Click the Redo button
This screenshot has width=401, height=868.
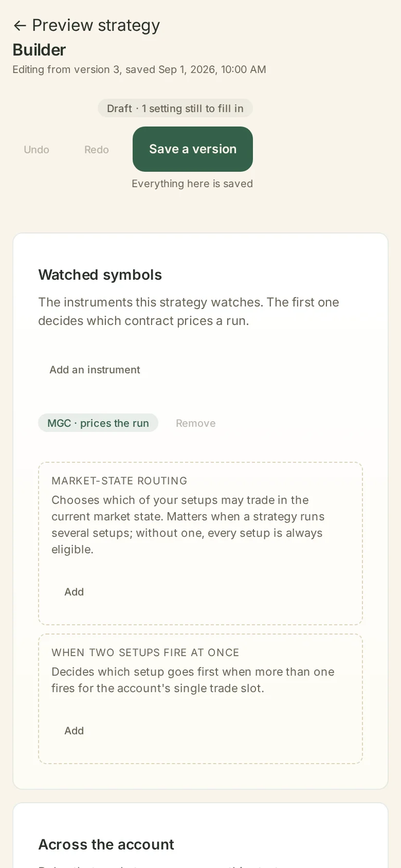(97, 150)
